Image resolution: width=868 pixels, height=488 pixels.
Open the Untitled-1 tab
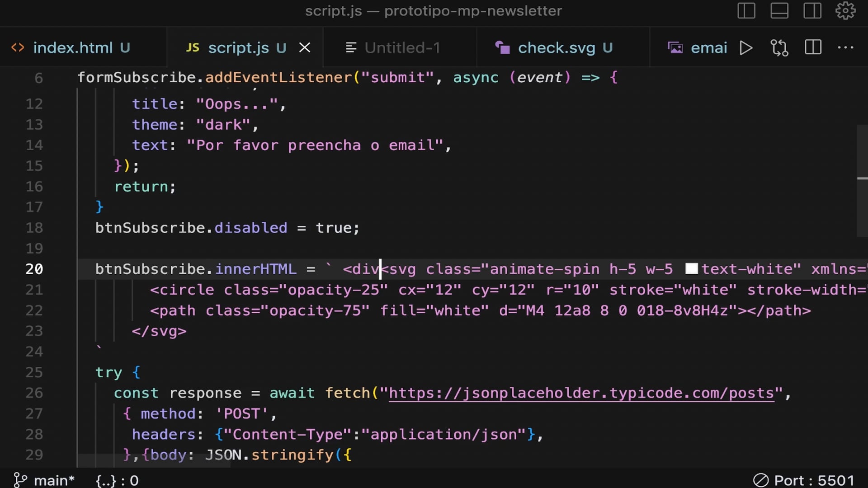(x=401, y=48)
